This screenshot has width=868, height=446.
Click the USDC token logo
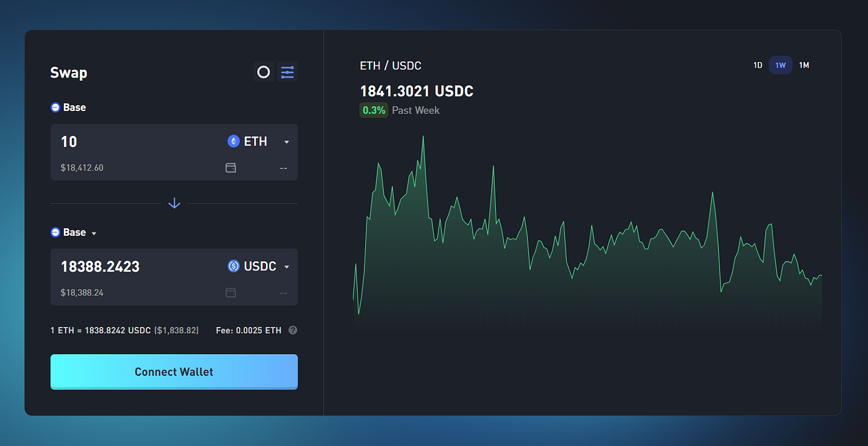click(233, 266)
